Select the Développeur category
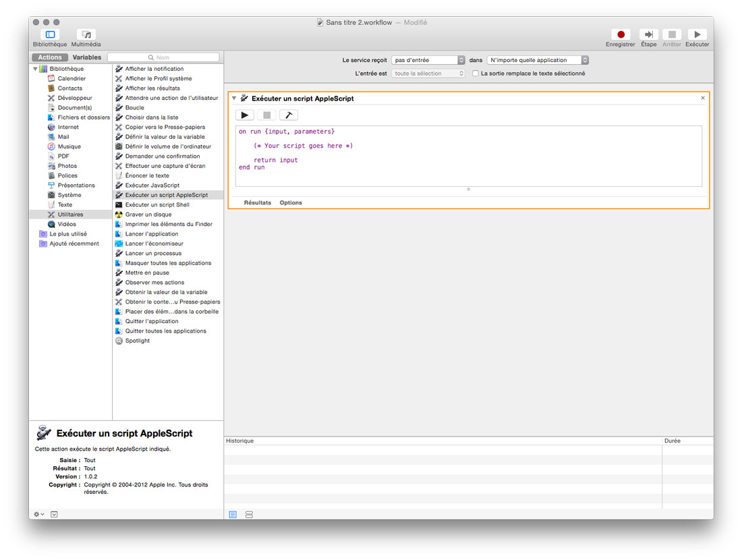Image resolution: width=742 pixels, height=560 pixels. [75, 98]
